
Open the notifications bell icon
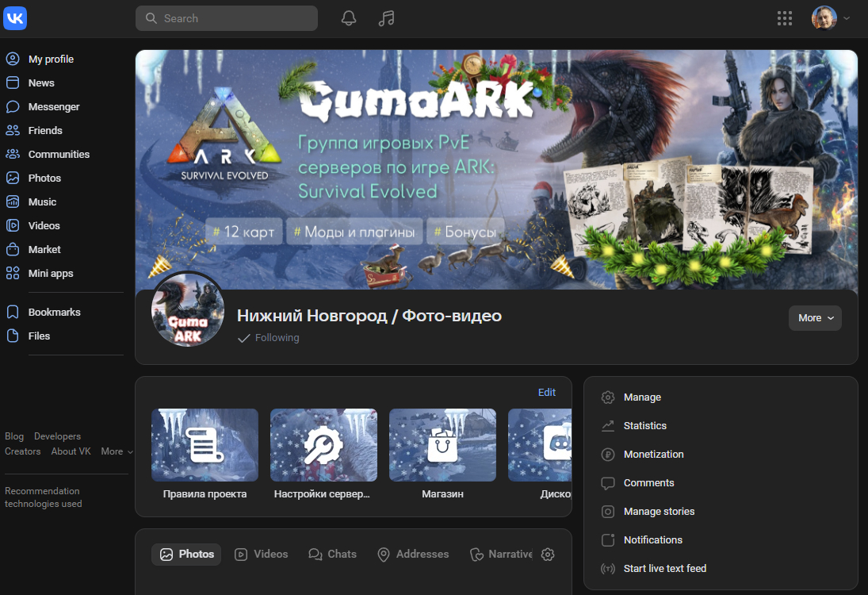(x=349, y=18)
